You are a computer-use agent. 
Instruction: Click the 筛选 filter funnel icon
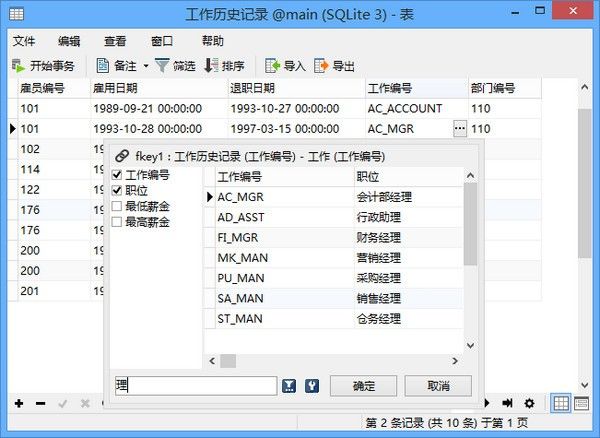(162, 66)
